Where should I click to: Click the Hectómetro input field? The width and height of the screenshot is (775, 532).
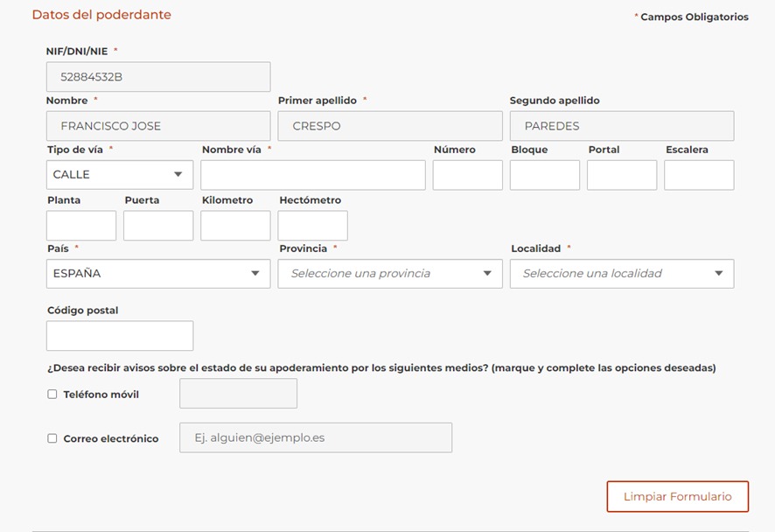[x=312, y=226]
